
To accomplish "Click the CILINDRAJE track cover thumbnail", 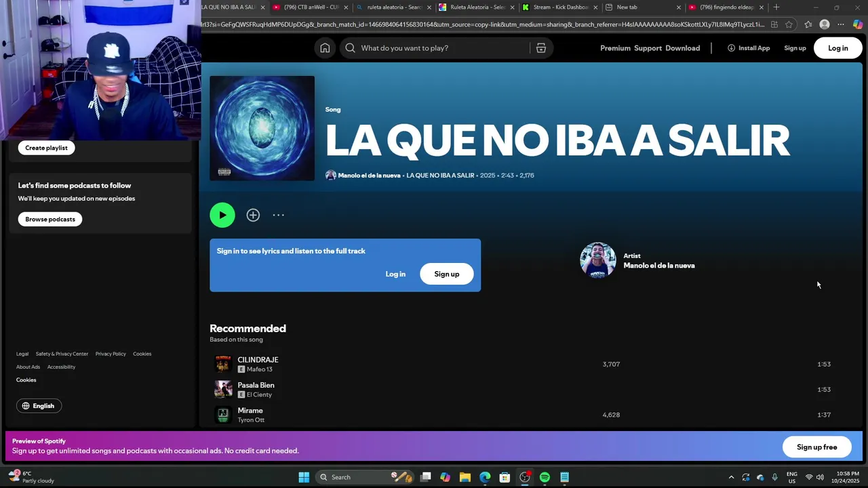I will (223, 364).
